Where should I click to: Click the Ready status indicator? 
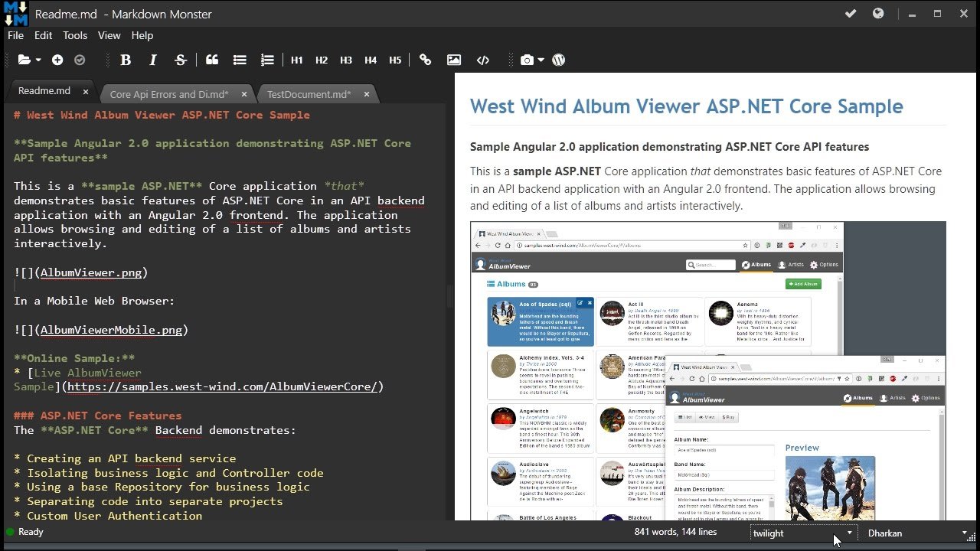click(24, 532)
